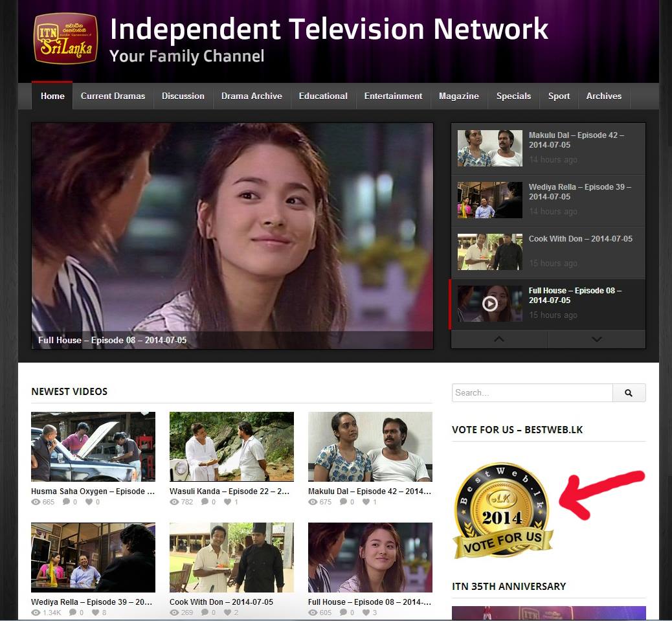Open Full House thumbnail in Newest Videos
The height and width of the screenshot is (621, 672).
click(370, 558)
